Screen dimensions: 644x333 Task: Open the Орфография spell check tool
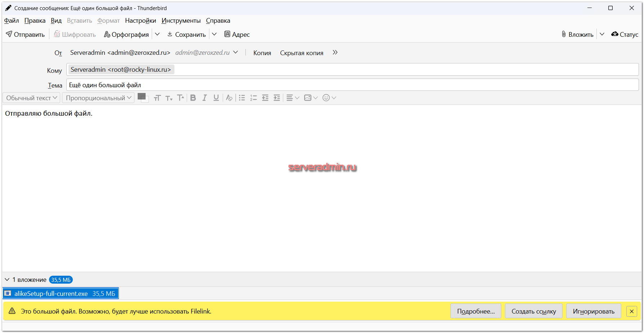click(x=126, y=35)
